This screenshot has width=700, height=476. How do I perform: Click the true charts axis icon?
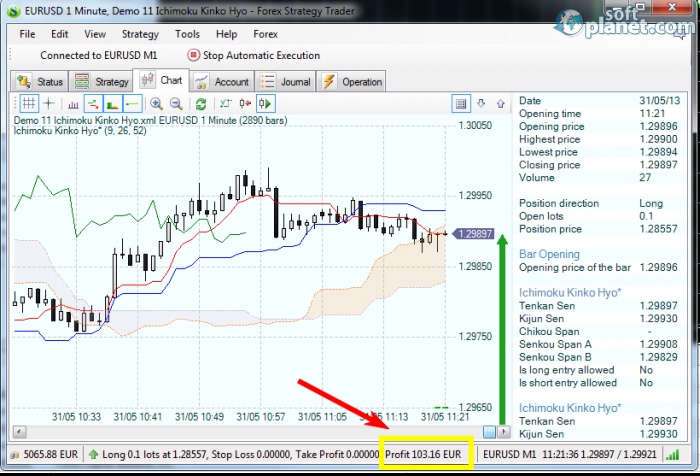pos(226,104)
